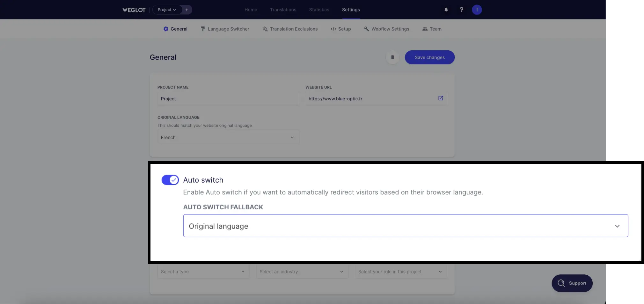Image resolution: width=644 pixels, height=304 pixels.
Task: Click the Save changes button
Action: [x=430, y=57]
